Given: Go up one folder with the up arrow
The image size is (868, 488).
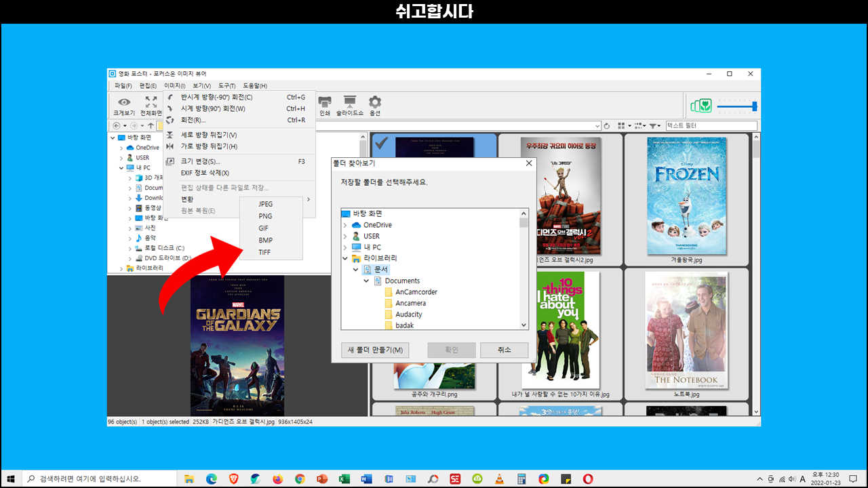Looking at the screenshot, I should point(151,126).
